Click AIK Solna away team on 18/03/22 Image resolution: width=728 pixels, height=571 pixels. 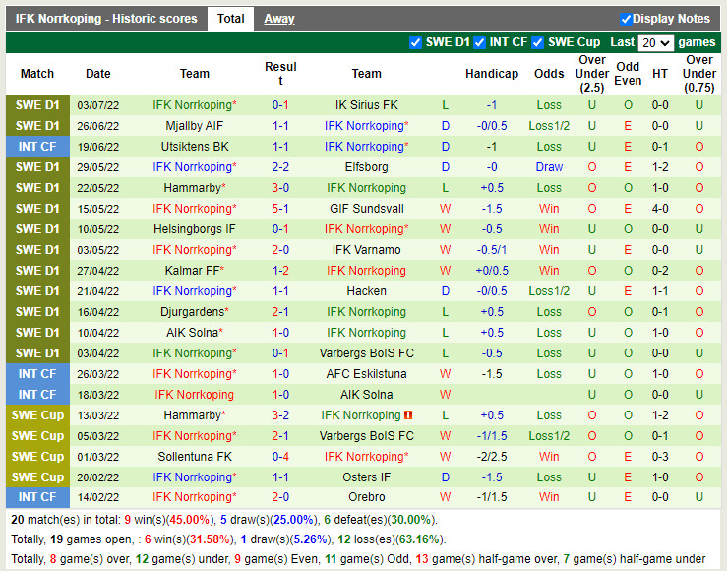[366, 395]
